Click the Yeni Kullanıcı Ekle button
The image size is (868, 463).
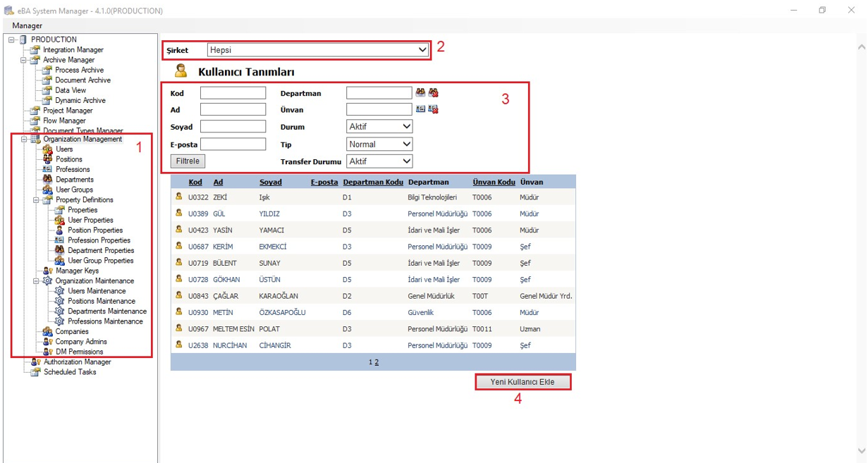coord(522,382)
